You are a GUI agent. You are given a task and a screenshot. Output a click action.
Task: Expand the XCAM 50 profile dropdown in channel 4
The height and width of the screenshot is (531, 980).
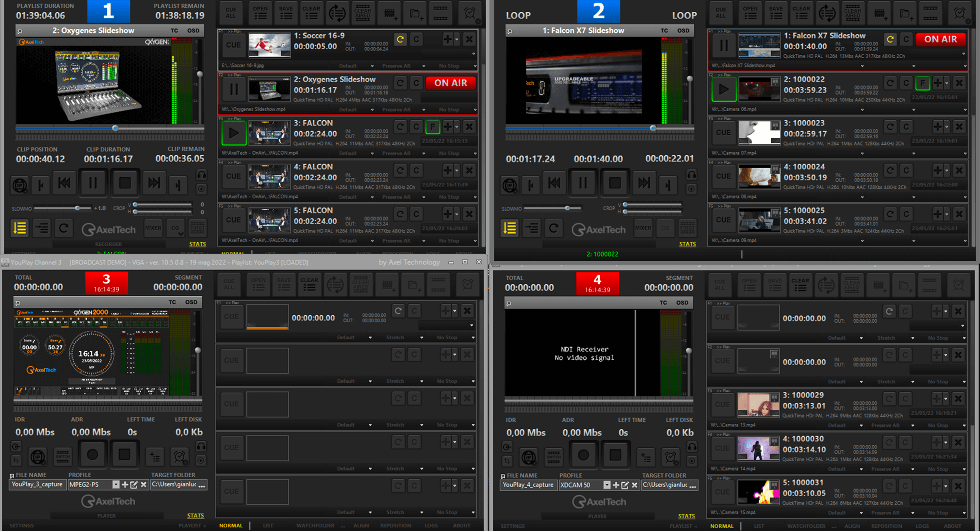click(x=607, y=485)
